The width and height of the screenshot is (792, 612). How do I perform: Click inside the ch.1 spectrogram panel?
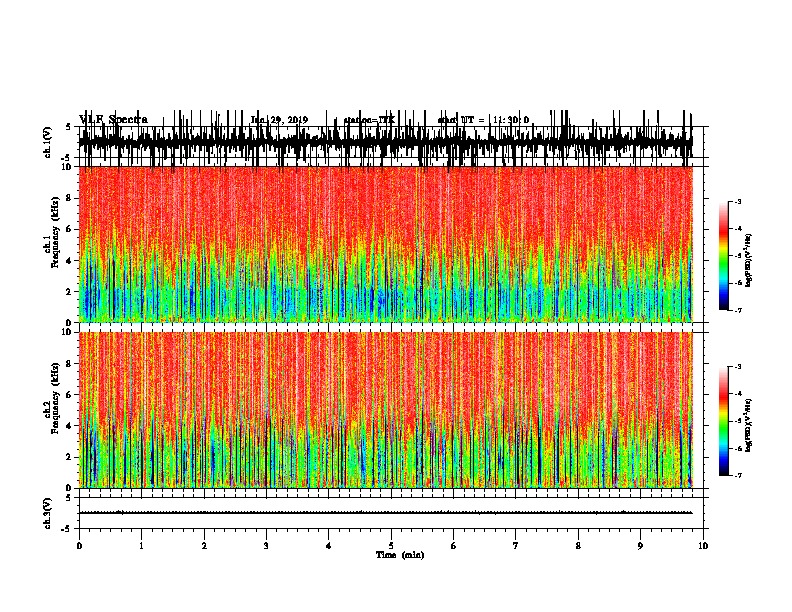(385, 244)
